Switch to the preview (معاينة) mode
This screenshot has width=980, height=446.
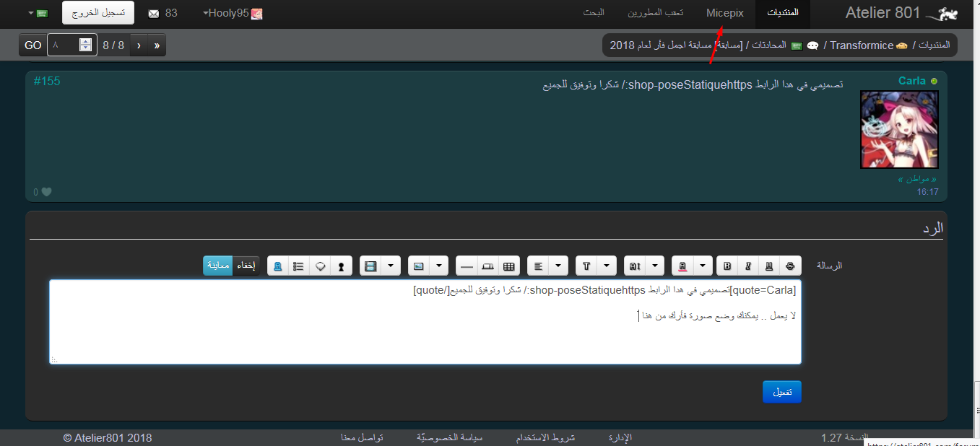pos(217,266)
